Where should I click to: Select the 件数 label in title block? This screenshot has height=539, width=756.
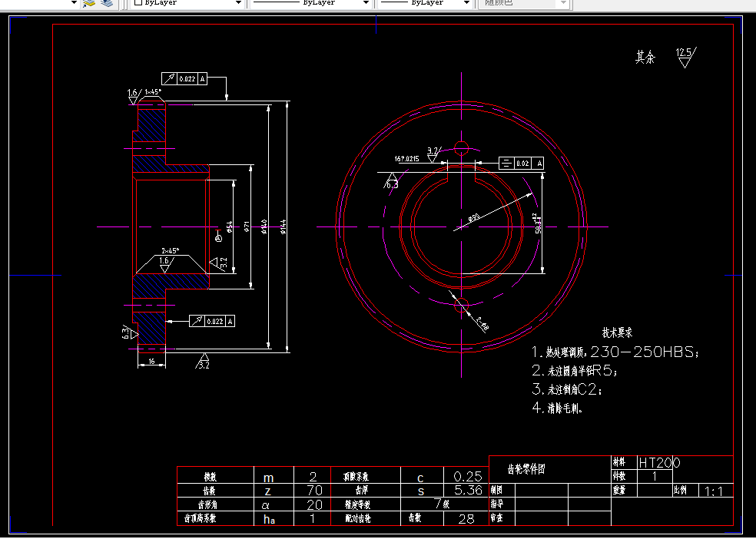point(619,476)
